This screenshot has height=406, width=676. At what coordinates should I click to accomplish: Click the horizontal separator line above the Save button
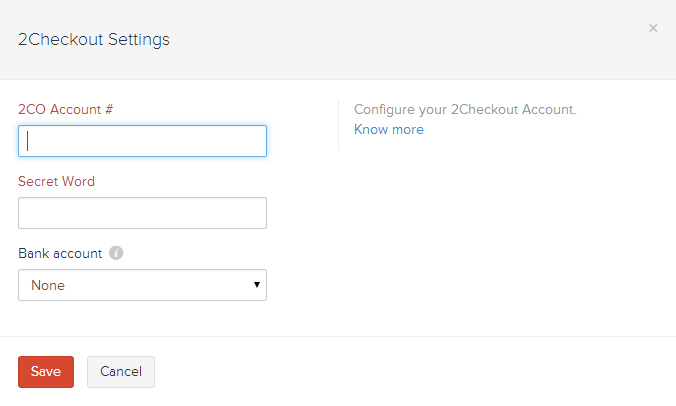click(x=338, y=336)
